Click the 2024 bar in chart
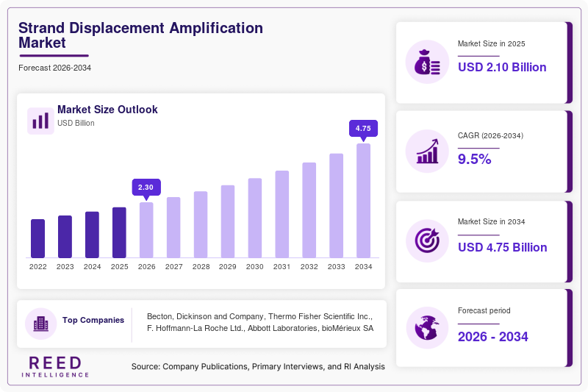The image size is (588, 392). [x=93, y=235]
